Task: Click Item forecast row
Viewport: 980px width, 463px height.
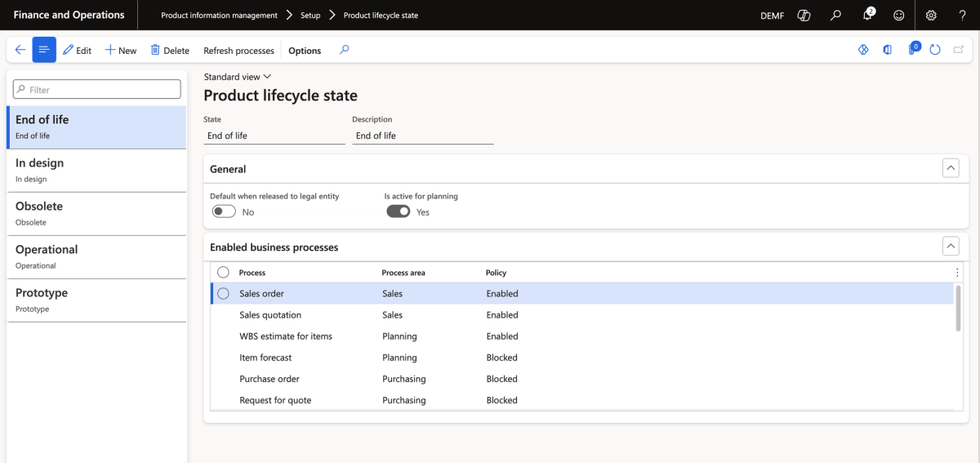Action: [x=582, y=357]
